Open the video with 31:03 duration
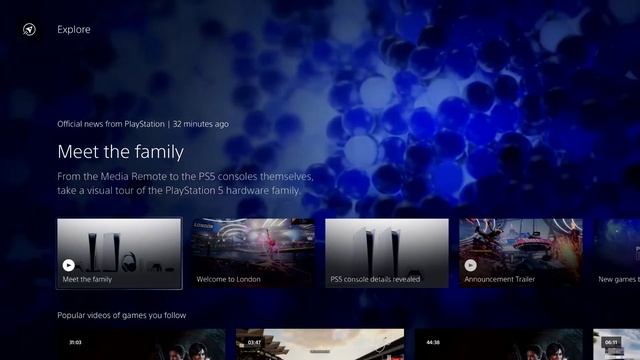 click(141, 344)
